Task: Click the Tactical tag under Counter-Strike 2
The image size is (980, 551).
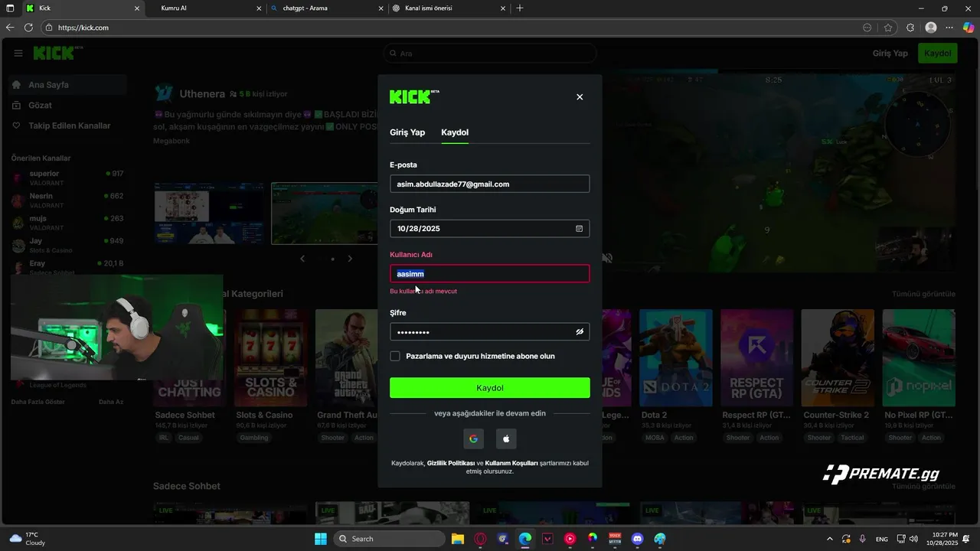Action: 852,438
